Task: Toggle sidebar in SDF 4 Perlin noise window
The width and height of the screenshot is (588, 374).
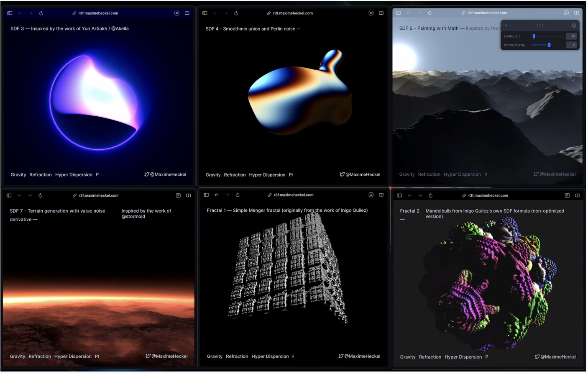Action: pyautogui.click(x=205, y=13)
